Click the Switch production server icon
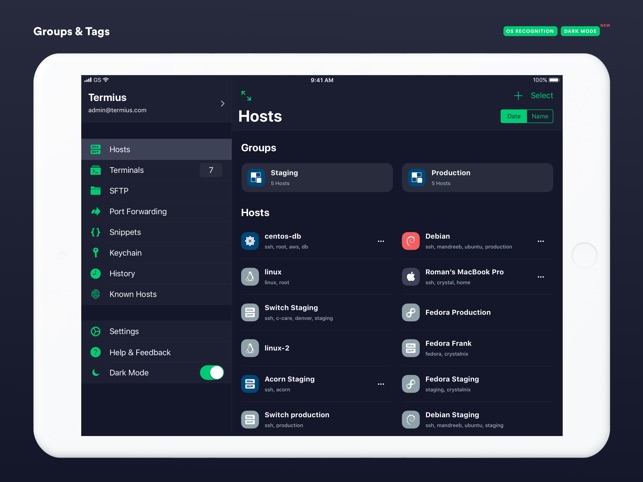The width and height of the screenshot is (643, 482). pos(250,420)
